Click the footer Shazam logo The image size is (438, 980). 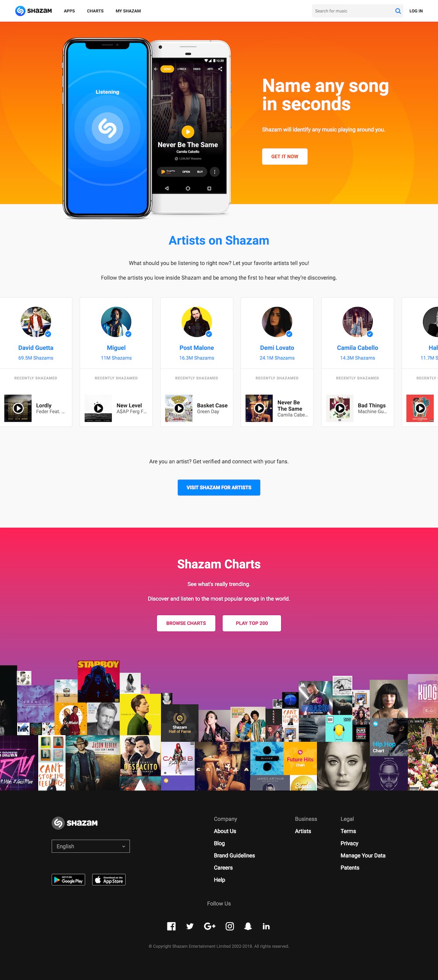pos(75,823)
